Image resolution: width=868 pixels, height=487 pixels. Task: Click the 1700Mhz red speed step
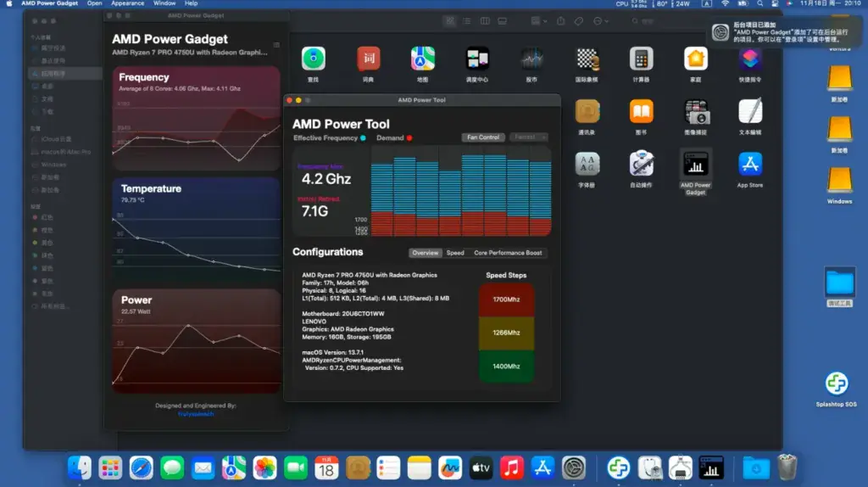tap(506, 299)
